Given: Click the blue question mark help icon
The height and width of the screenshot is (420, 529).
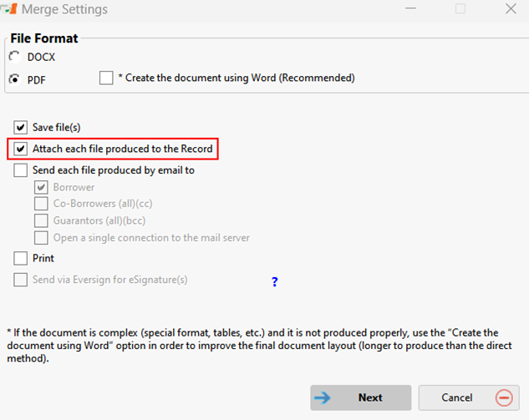Looking at the screenshot, I should (275, 281).
